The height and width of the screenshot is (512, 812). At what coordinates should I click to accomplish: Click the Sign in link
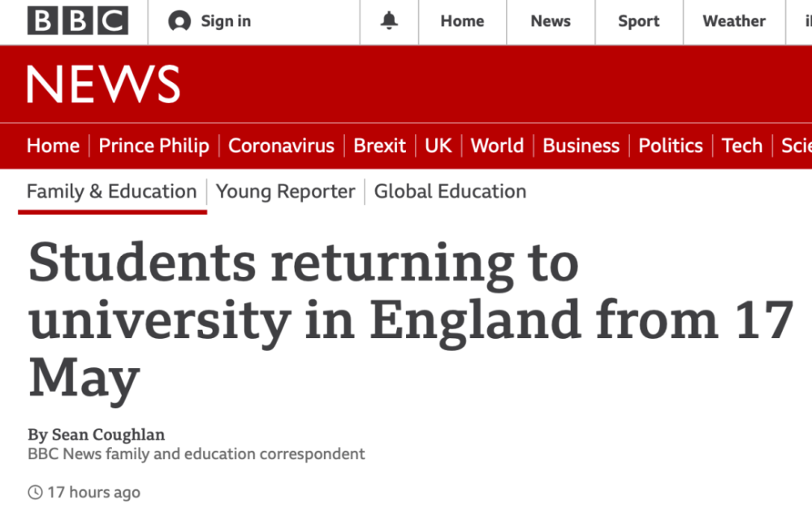click(226, 22)
